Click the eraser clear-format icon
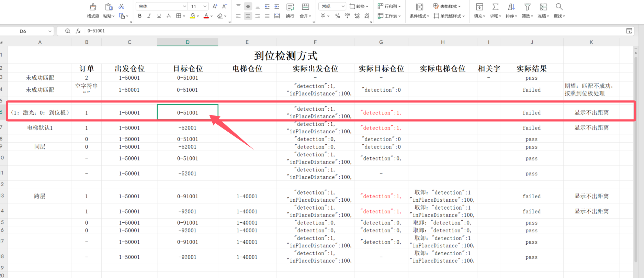Image resolution: width=644 pixels, height=278 pixels. click(x=220, y=16)
